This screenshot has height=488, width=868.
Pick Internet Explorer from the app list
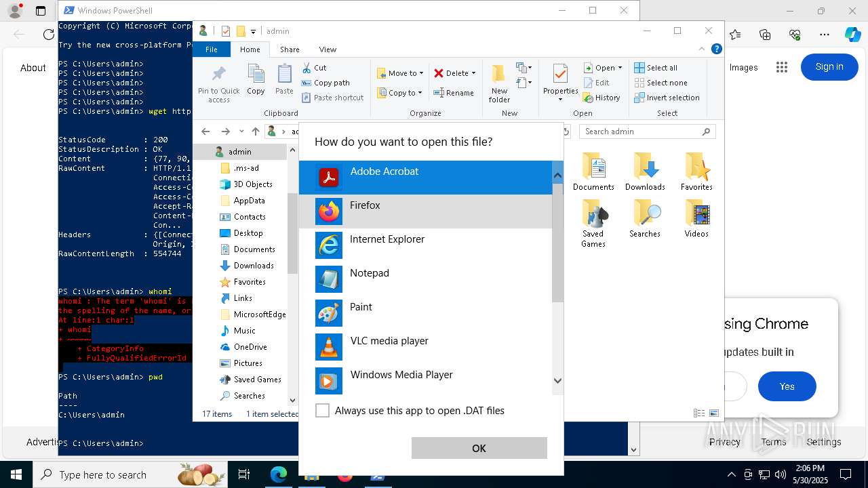coord(426,245)
